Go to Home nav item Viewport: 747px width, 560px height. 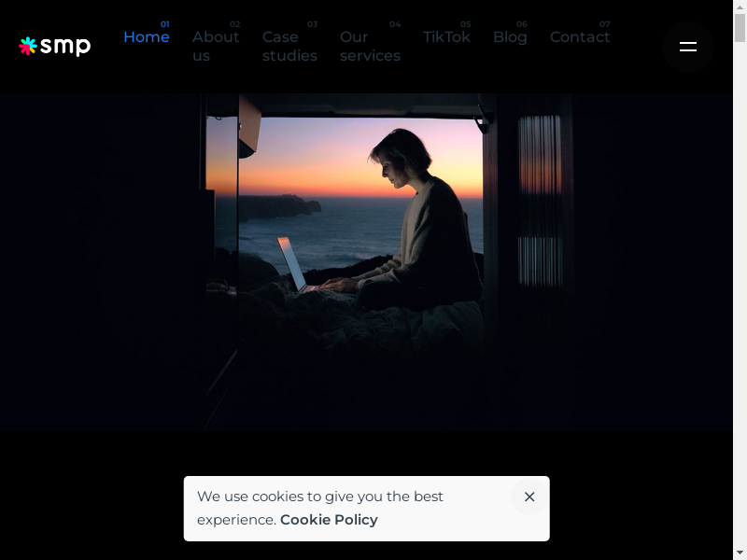[147, 36]
